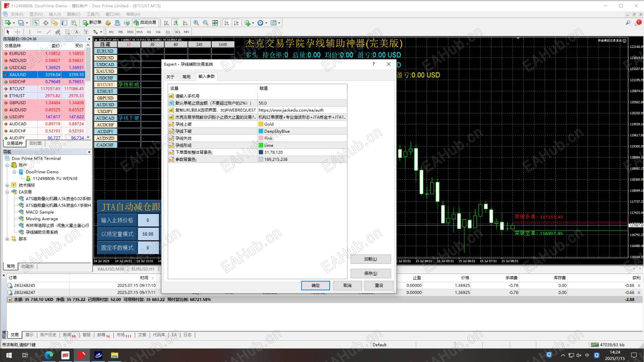The image size is (644, 362).
Task: Open the 图表(C) menu
Action: pyautogui.click(x=73, y=14)
